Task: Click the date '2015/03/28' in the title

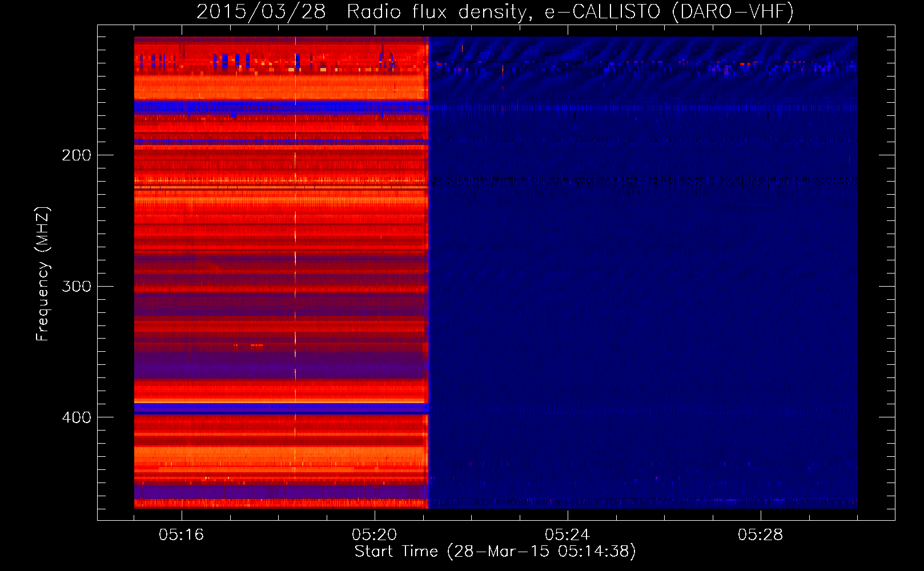Action: pyautogui.click(x=261, y=12)
